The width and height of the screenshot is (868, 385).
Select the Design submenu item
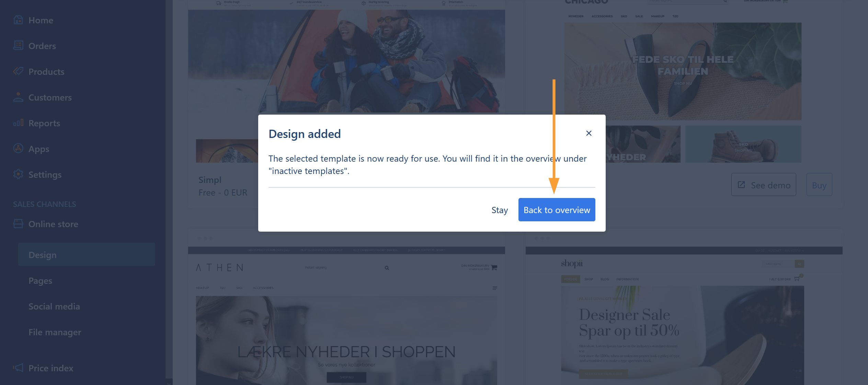click(87, 255)
